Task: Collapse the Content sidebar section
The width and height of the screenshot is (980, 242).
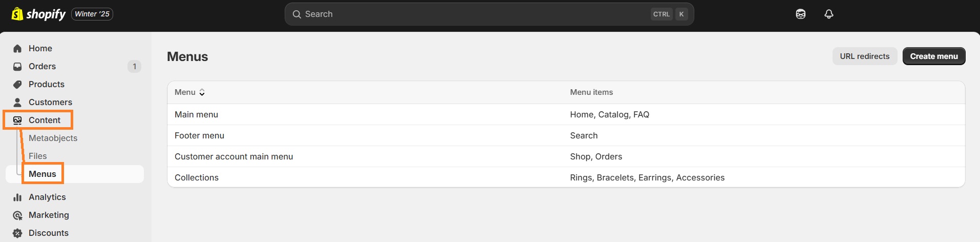Action: click(x=44, y=120)
